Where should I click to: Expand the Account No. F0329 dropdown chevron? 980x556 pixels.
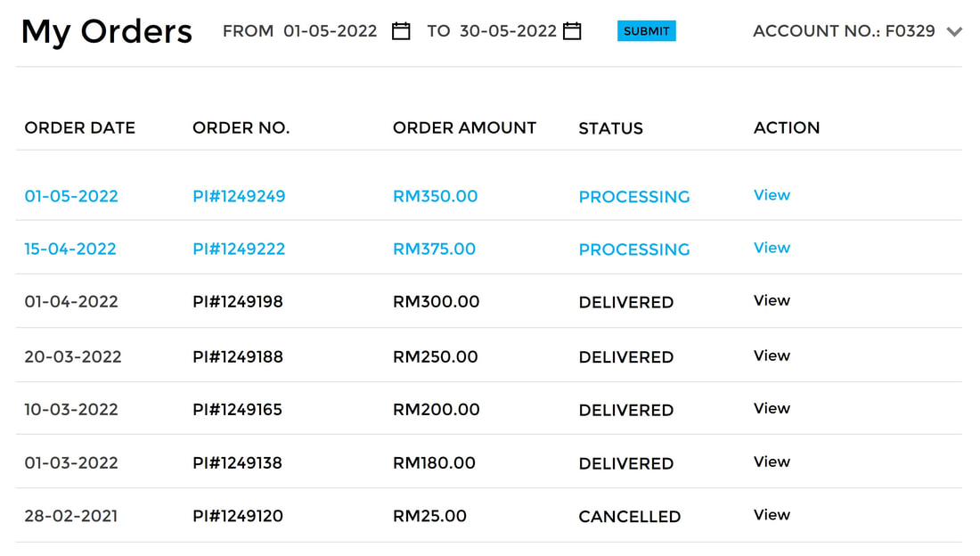click(x=954, y=31)
